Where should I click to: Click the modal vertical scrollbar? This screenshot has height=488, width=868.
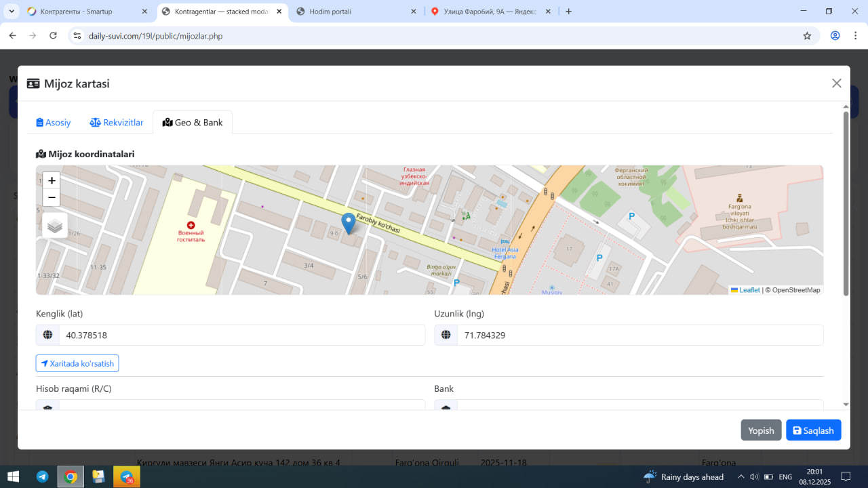(x=846, y=203)
